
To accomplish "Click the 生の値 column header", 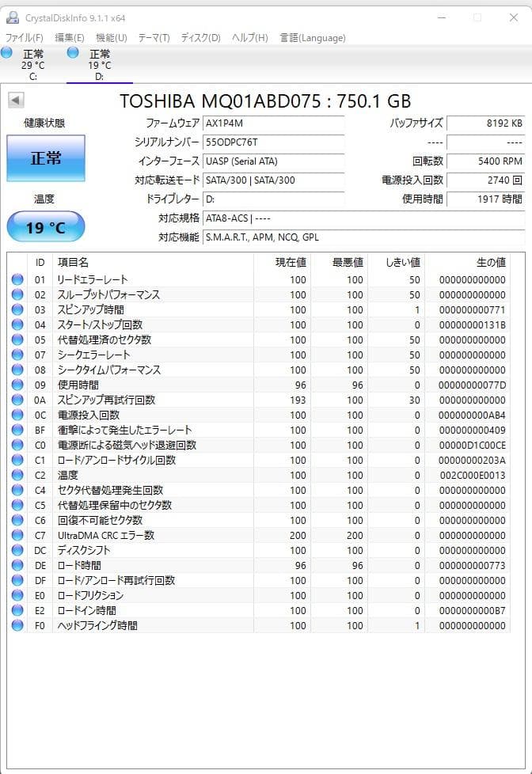I will [467, 262].
